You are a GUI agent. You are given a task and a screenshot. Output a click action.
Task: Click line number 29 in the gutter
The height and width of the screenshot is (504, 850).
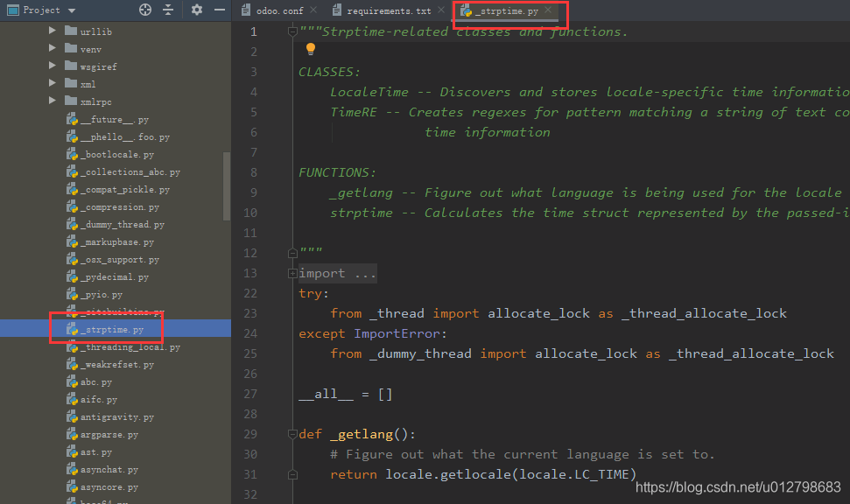250,433
